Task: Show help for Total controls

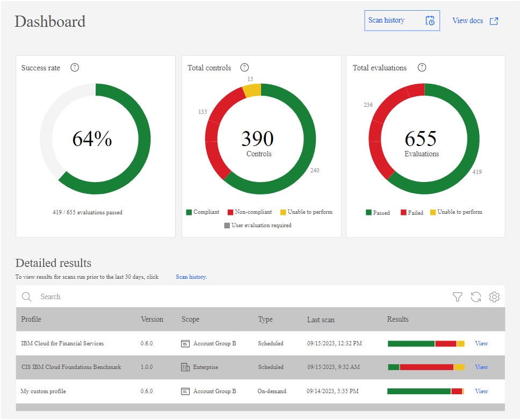Action: click(x=244, y=68)
